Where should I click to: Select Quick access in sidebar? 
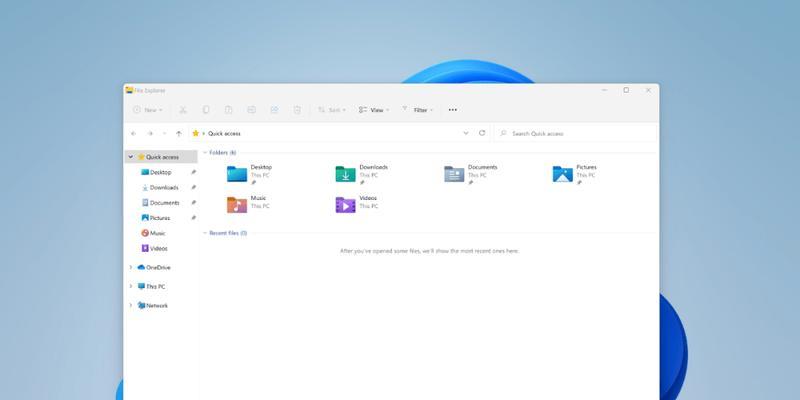(161, 157)
